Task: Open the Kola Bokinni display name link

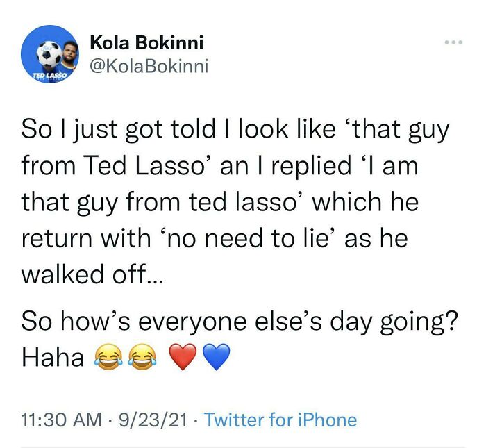Action: click(146, 43)
